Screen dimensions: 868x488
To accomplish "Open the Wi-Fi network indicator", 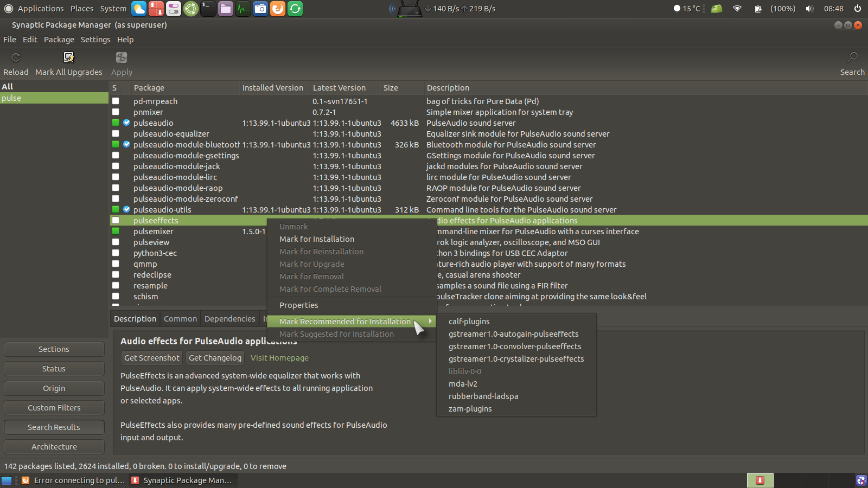I will [x=737, y=9].
